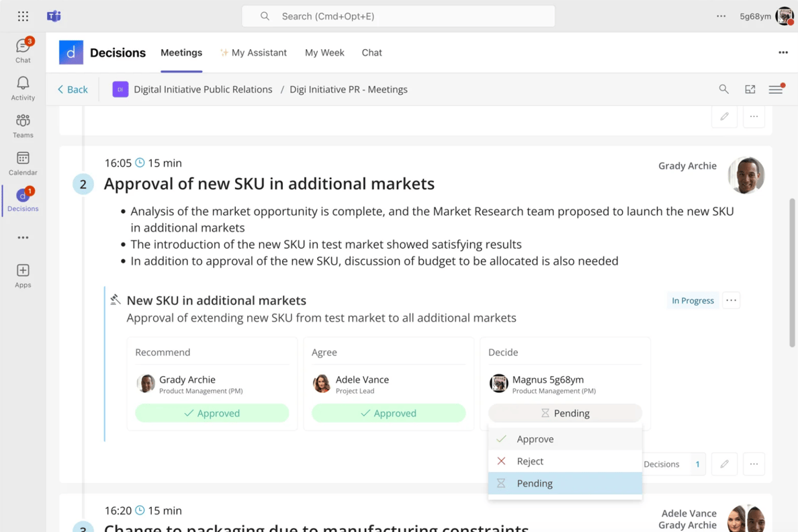Select the Decisions app in sidebar
The image size is (798, 532).
point(23,199)
